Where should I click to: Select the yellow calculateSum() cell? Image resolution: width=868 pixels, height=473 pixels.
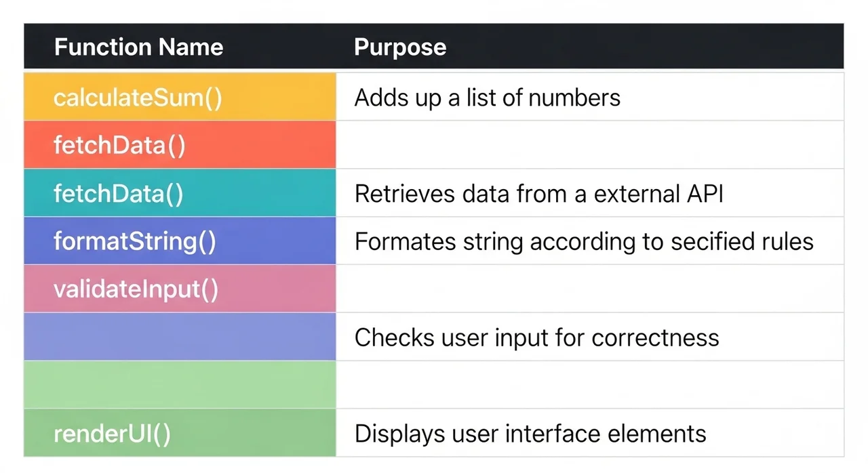[x=180, y=98]
